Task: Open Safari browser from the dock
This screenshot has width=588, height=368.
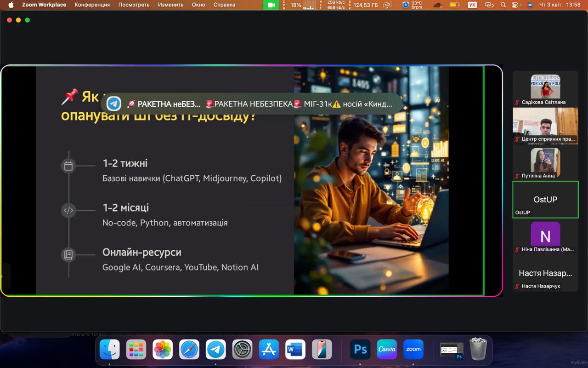Action: click(189, 350)
